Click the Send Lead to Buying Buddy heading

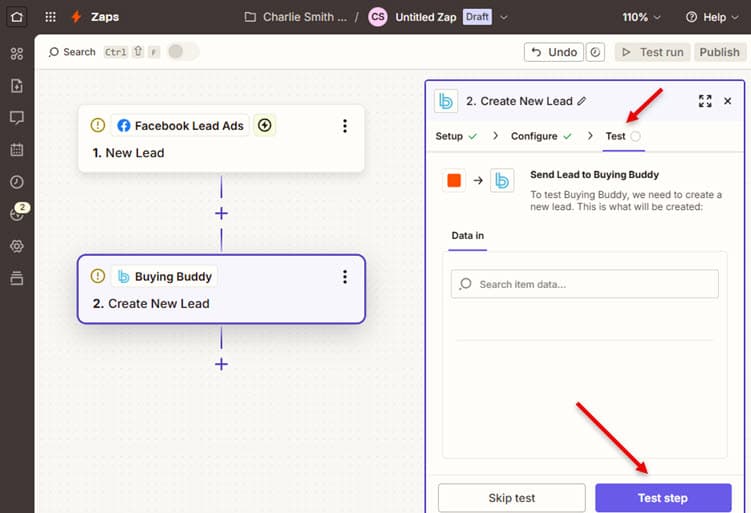click(594, 174)
